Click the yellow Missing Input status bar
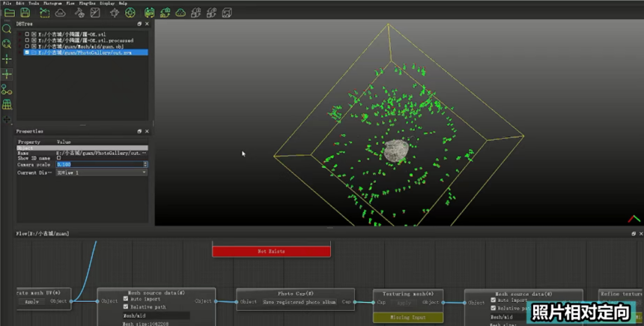This screenshot has width=644, height=326. [408, 317]
